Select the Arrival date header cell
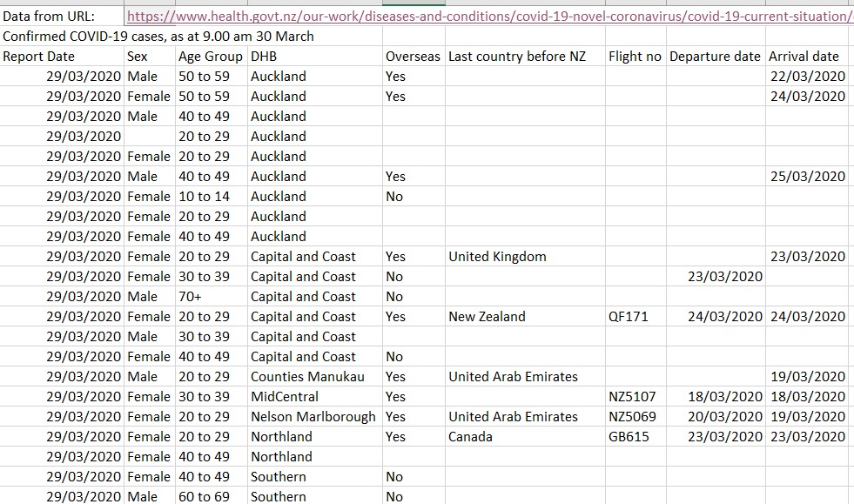Viewport: 854px width, 504px height. (x=804, y=57)
